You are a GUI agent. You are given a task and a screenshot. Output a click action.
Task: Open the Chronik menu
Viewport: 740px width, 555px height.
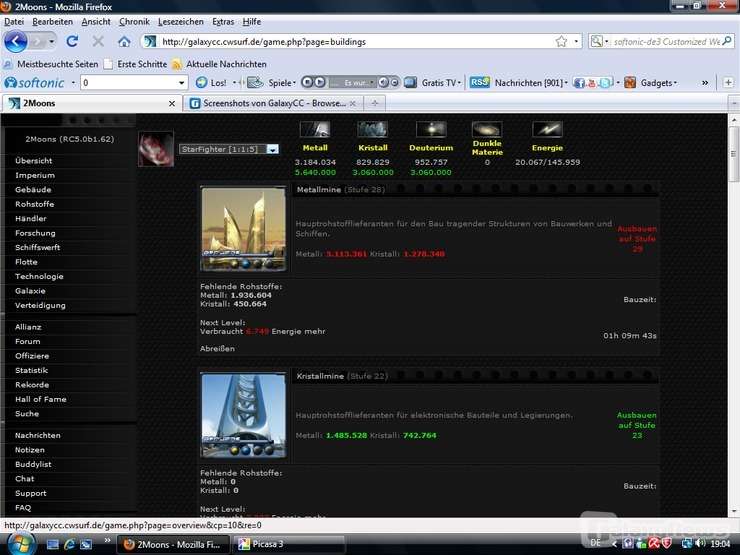[134, 22]
